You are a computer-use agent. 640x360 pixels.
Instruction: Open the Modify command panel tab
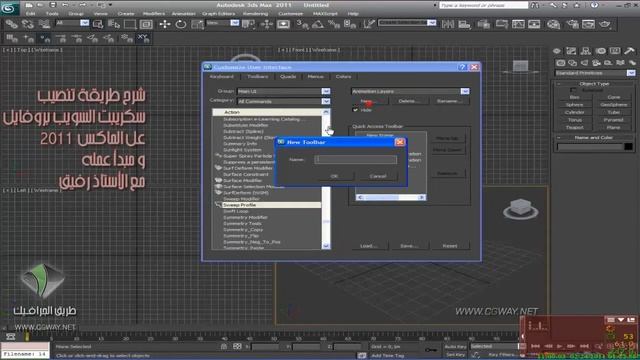click(x=571, y=51)
